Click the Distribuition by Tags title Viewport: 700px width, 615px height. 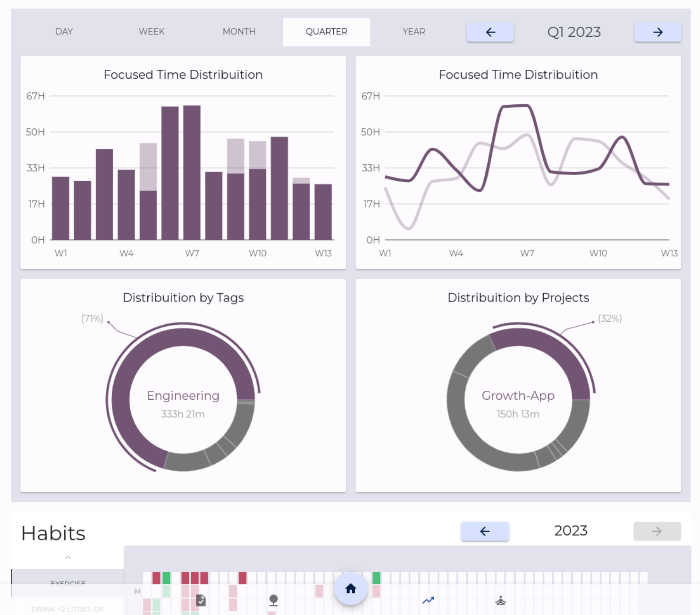click(x=183, y=298)
